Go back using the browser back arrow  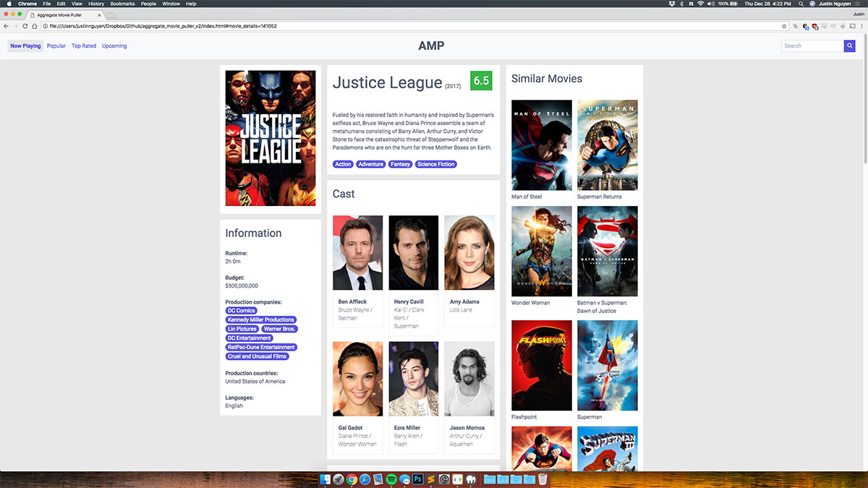(7, 26)
